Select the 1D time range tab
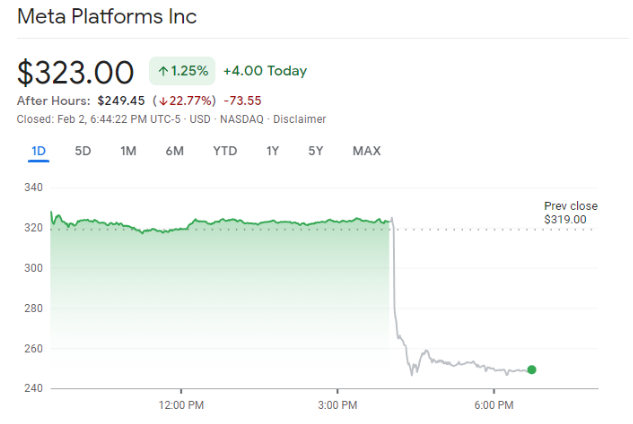 pos(38,151)
